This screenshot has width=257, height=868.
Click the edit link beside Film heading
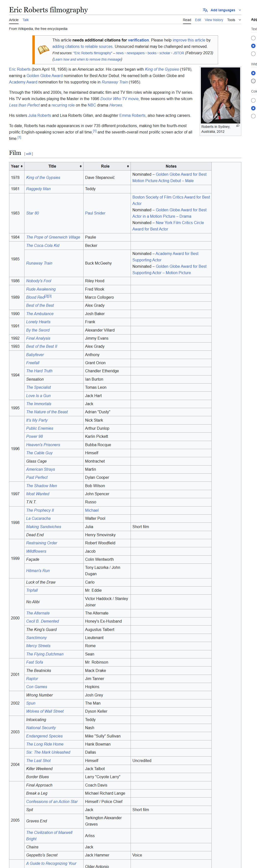(x=29, y=154)
